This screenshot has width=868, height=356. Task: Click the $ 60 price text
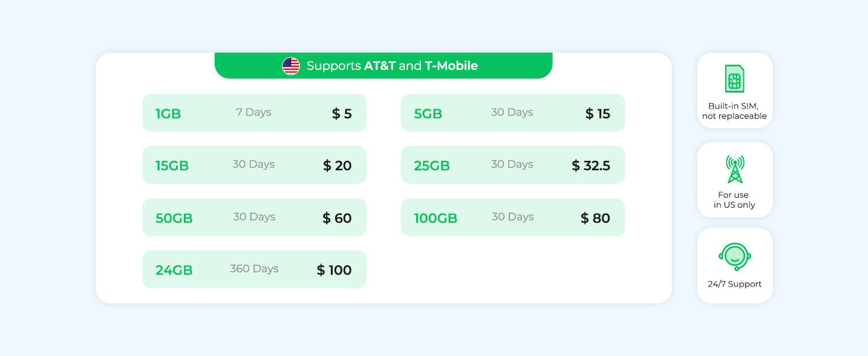[x=337, y=218]
